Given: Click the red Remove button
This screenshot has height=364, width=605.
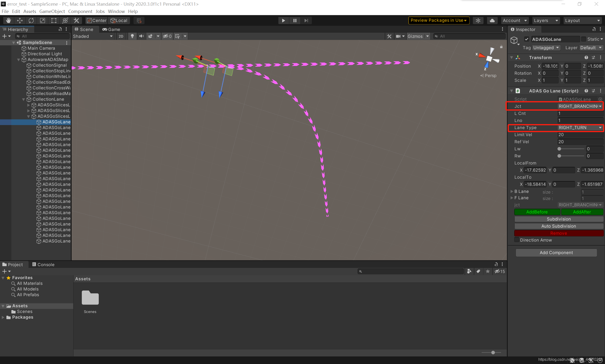Looking at the screenshot, I should coord(558,233).
